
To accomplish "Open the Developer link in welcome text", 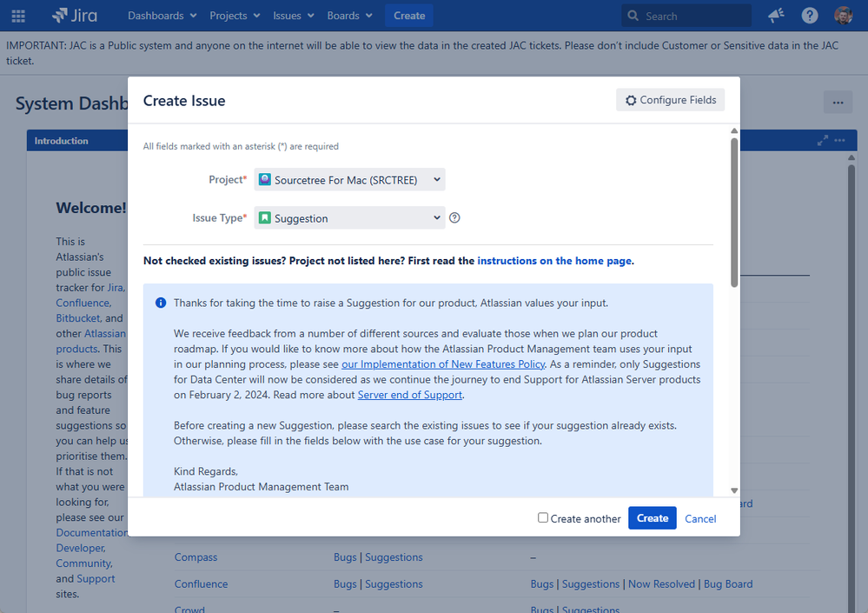I will point(81,548).
